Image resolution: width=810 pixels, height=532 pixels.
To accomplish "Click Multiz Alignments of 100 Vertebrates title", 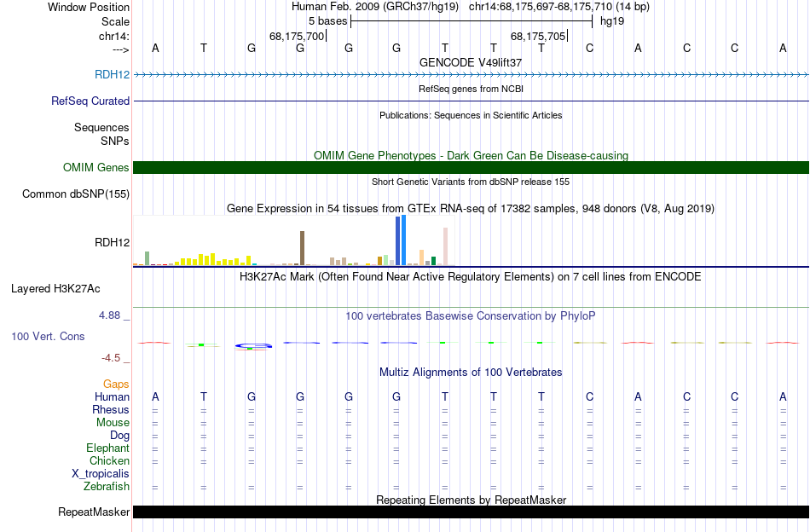I will (x=471, y=372).
